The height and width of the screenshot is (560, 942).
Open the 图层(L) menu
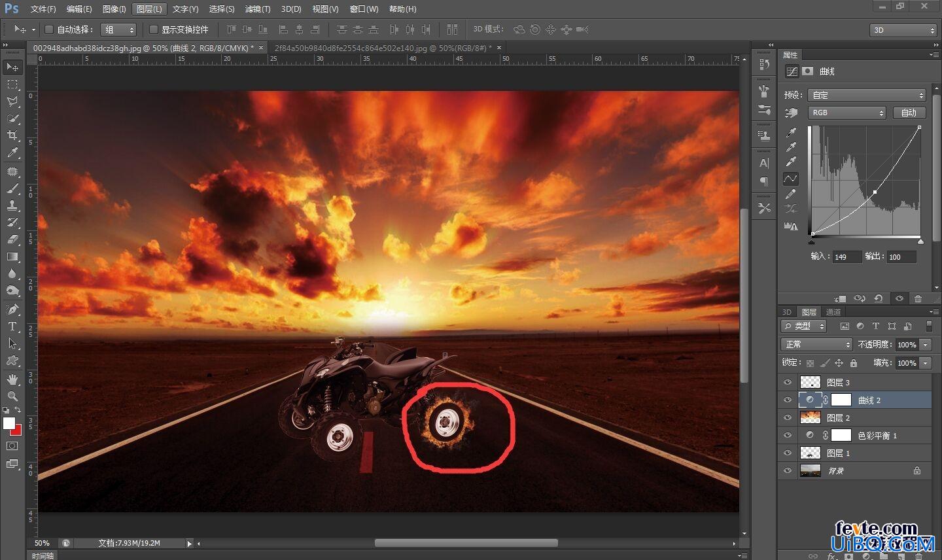[x=149, y=9]
